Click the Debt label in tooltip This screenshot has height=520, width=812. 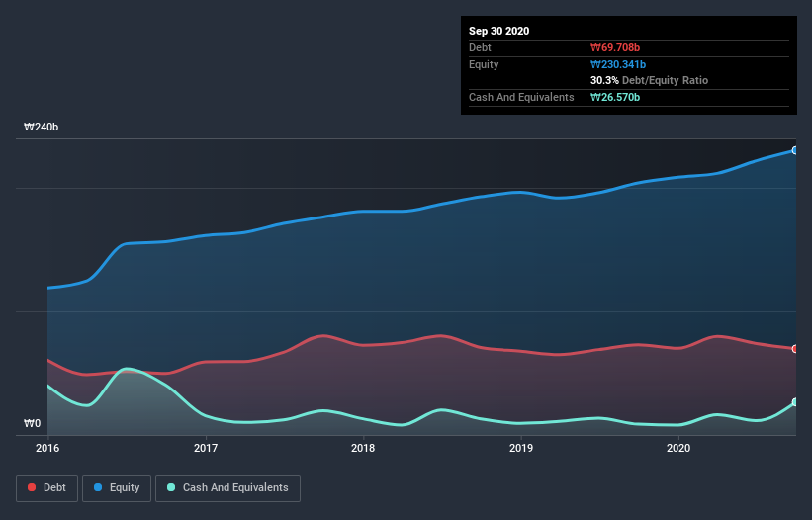480,47
